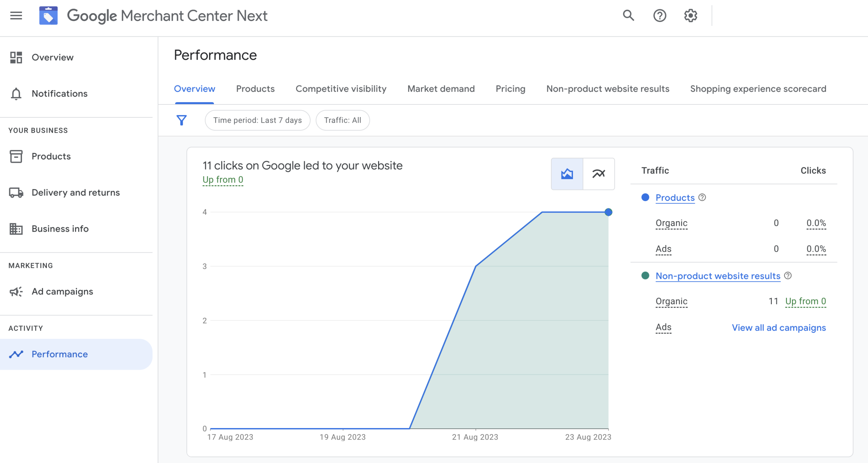The image size is (868, 463).
Task: Click View all ad campaigns link
Action: coord(778,327)
